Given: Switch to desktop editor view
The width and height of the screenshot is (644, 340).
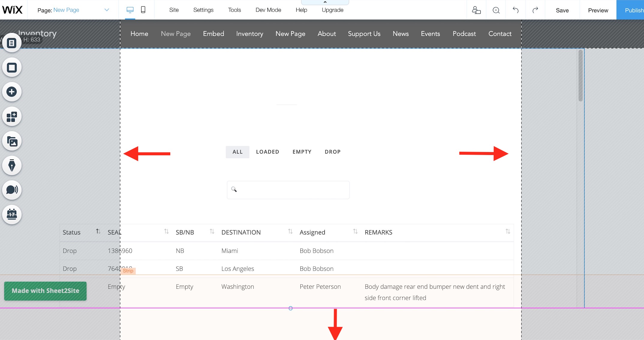Looking at the screenshot, I should 130,10.
